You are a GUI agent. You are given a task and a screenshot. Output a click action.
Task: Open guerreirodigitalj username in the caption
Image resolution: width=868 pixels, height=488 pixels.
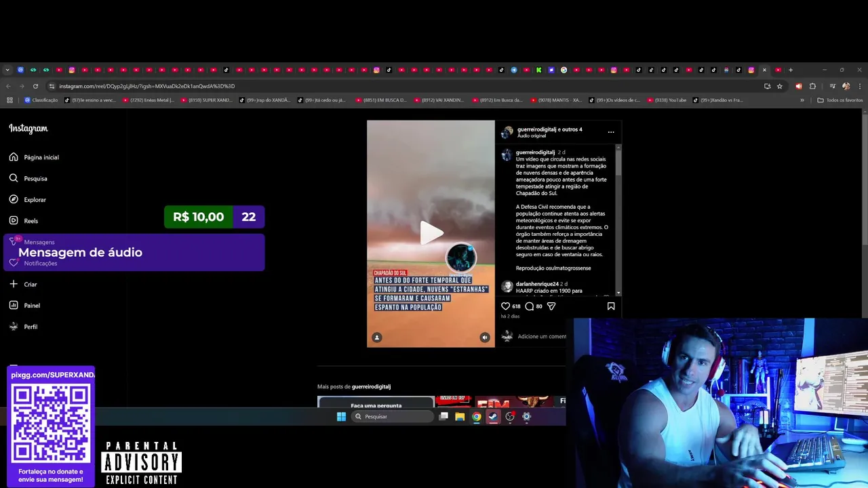(x=535, y=152)
